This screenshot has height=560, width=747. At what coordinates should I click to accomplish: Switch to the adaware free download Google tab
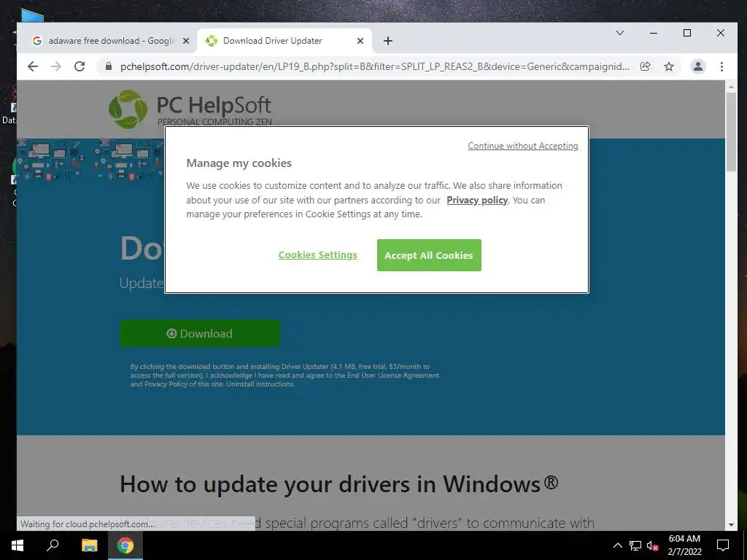111,41
